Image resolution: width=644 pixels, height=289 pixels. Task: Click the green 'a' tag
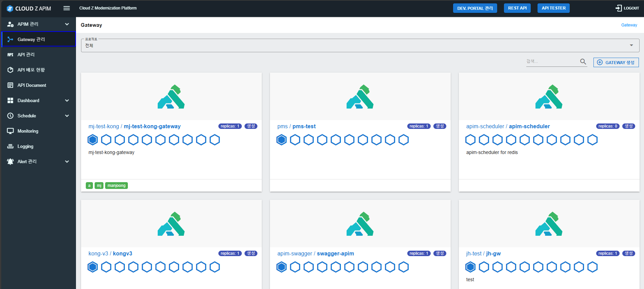(89, 186)
